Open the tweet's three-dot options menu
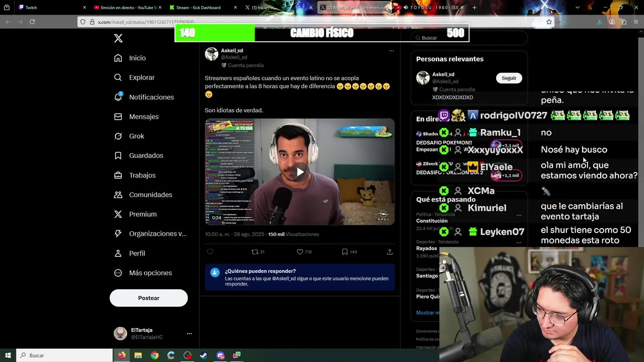The width and height of the screenshot is (644, 362). coord(391,51)
